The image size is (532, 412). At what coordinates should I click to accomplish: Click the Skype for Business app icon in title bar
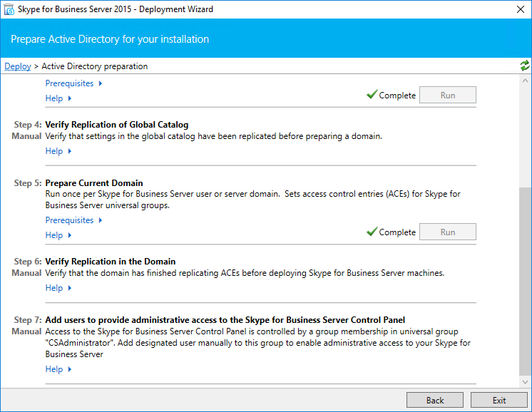click(x=9, y=9)
